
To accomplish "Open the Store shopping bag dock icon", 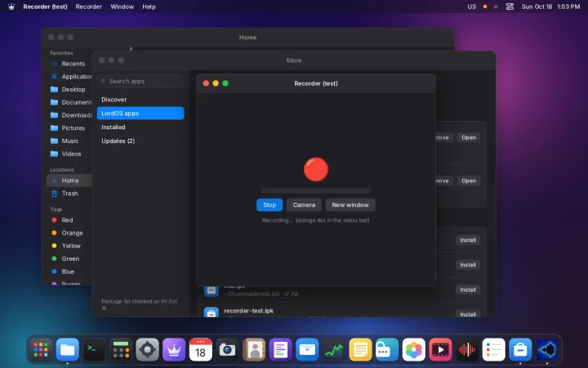I will (520, 349).
